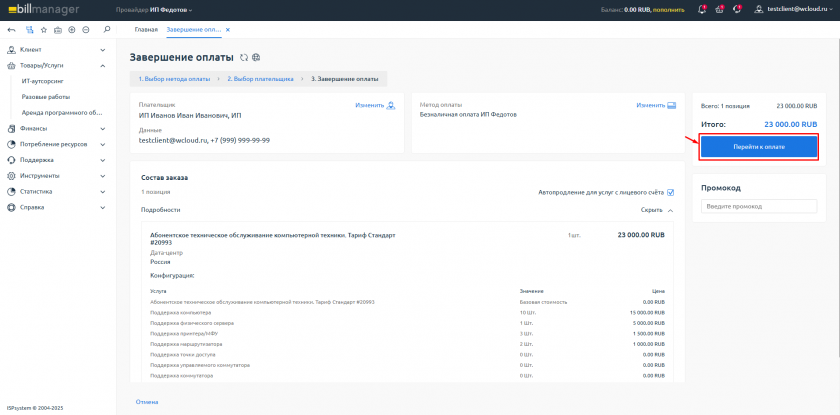Click the Введите промокод input field

(x=759, y=206)
